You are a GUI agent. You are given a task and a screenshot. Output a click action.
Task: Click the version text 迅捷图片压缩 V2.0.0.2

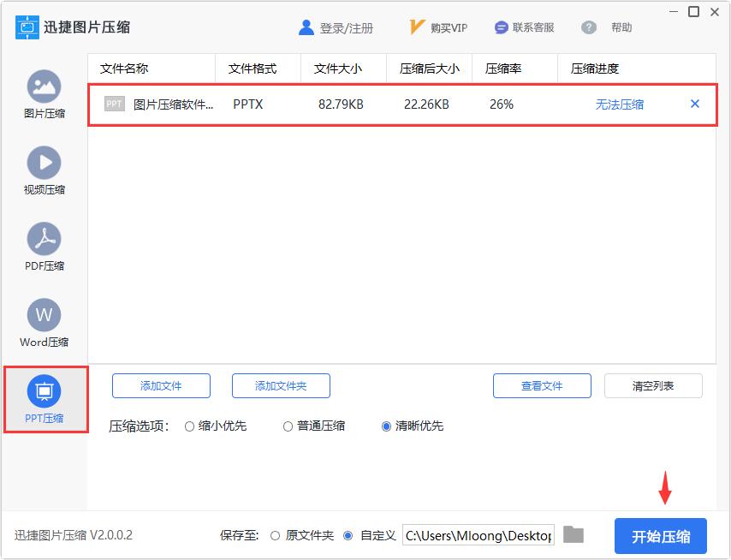tap(74, 535)
